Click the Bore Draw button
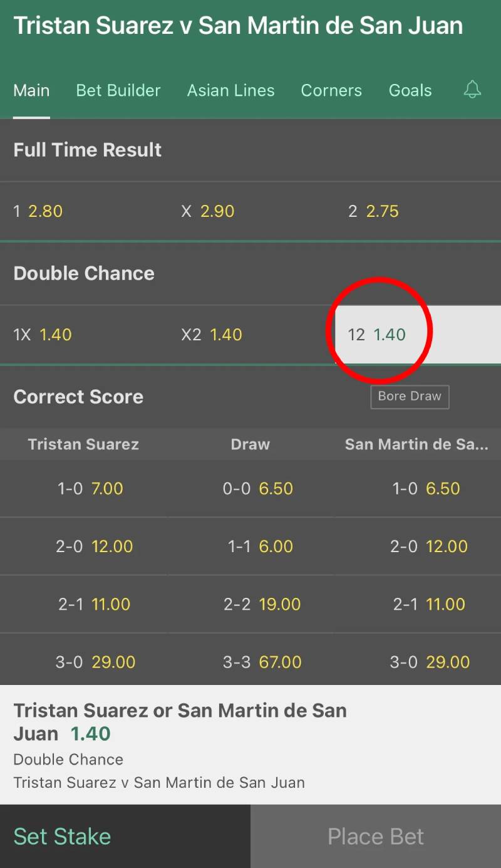501x868 pixels. [410, 397]
